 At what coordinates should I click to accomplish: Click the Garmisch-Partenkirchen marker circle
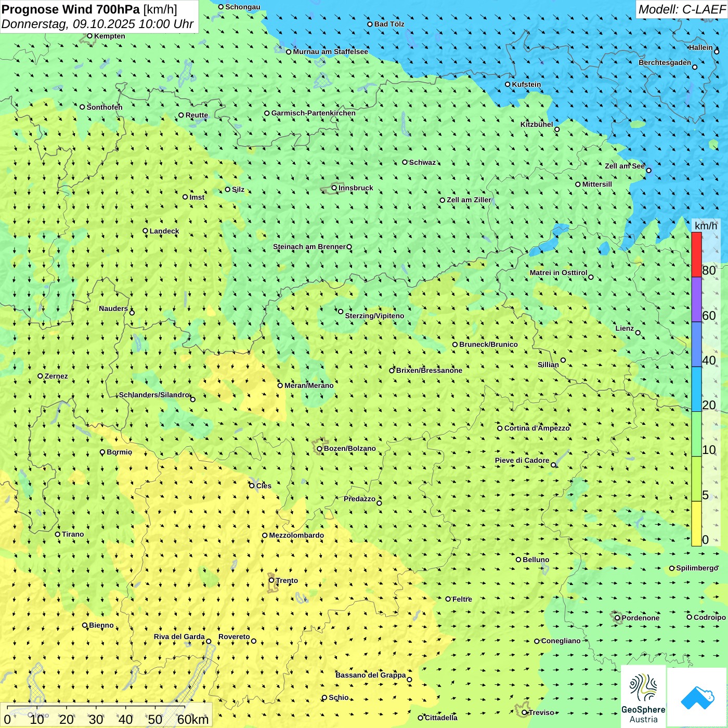[267, 113]
